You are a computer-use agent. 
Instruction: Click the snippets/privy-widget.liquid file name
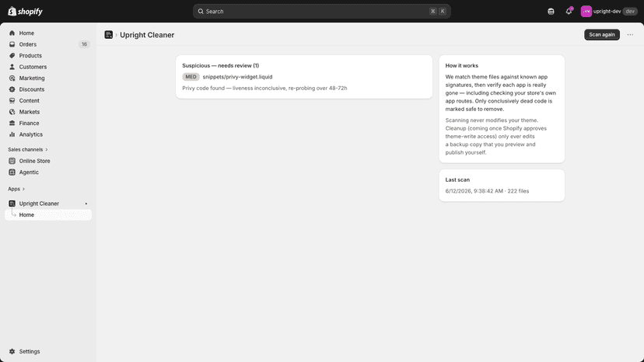click(237, 77)
